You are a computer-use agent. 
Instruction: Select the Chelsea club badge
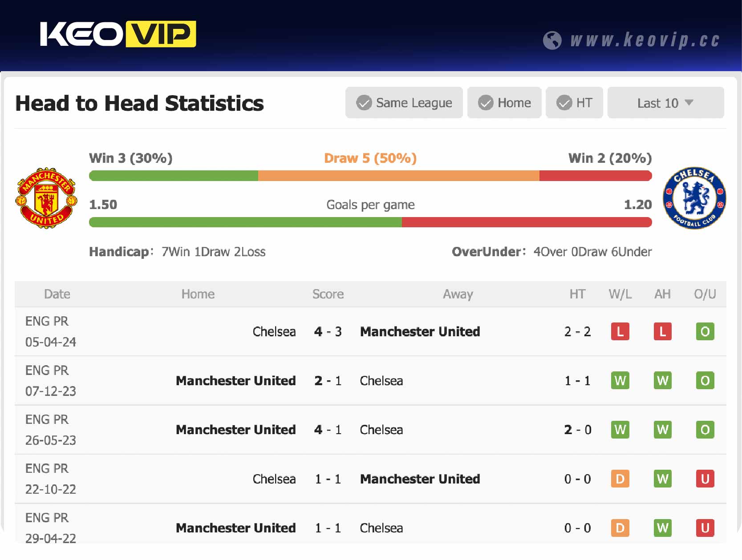click(695, 197)
